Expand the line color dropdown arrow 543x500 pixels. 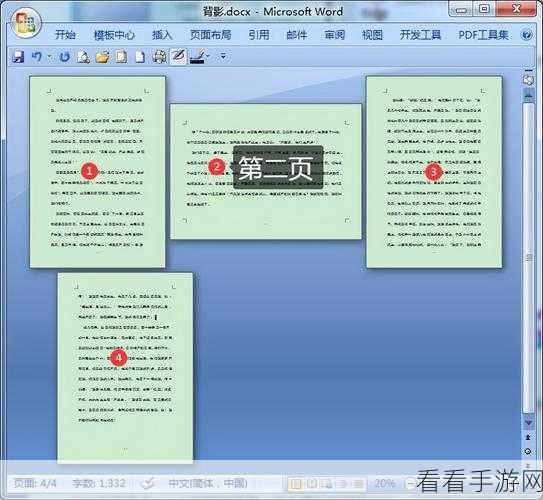tap(208, 56)
